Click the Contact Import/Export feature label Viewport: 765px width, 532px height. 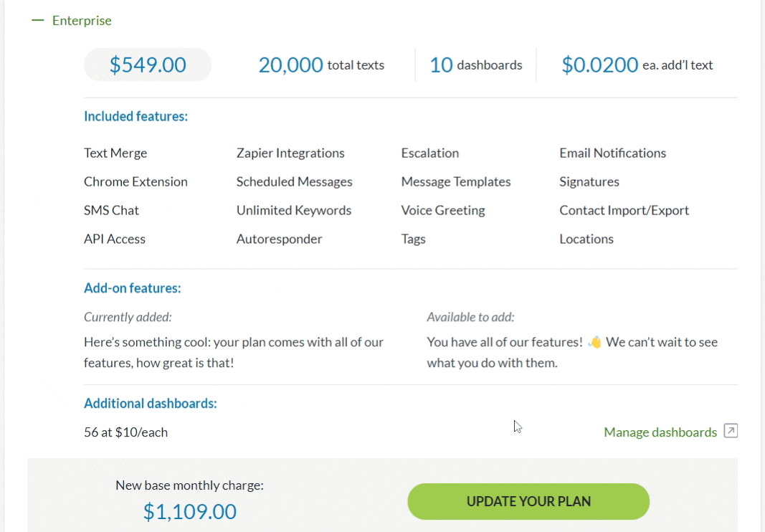[624, 211]
